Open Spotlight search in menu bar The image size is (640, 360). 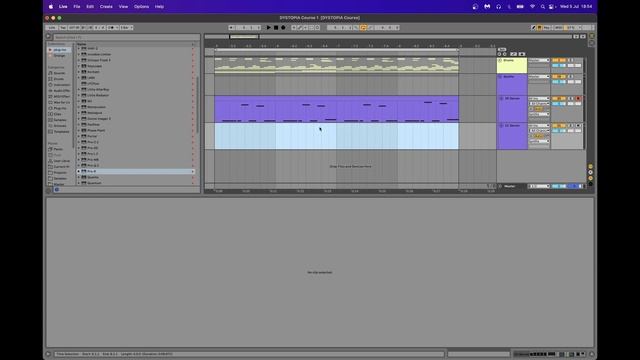(x=542, y=7)
